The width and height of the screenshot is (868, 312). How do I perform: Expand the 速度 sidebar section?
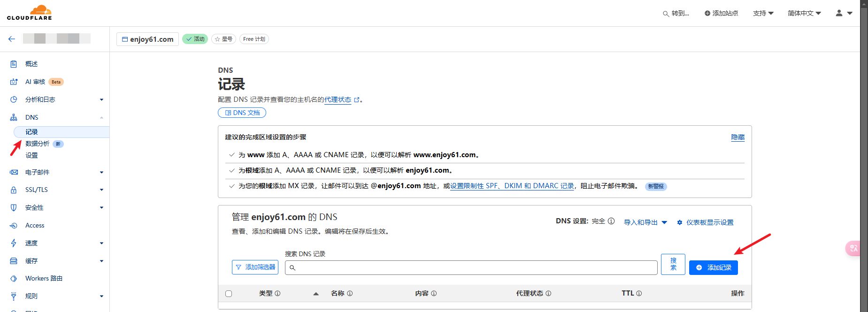tap(101, 243)
